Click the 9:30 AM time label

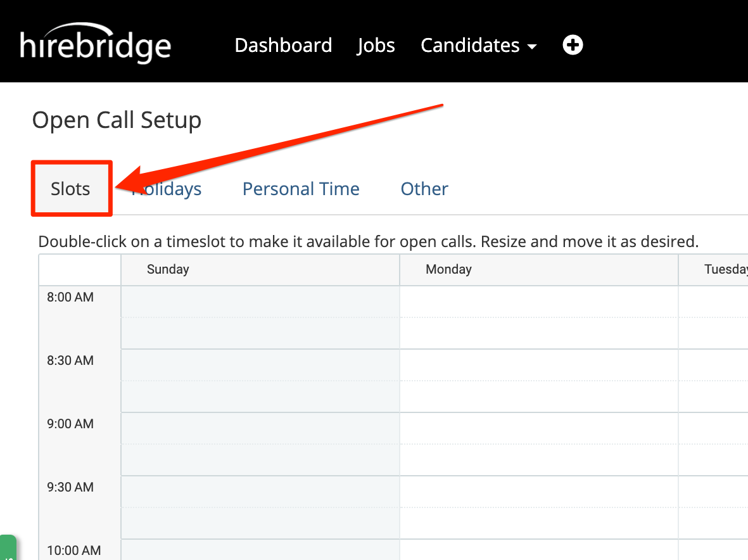(70, 487)
